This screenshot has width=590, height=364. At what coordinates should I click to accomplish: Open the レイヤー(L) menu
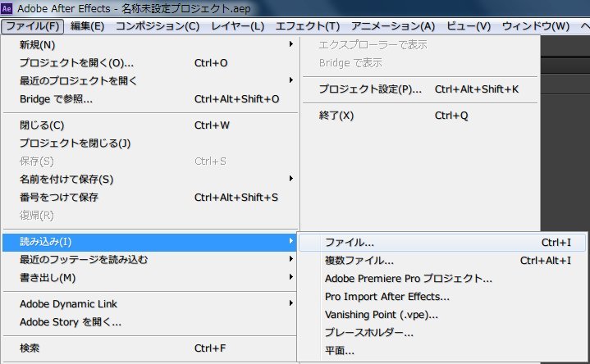click(237, 26)
